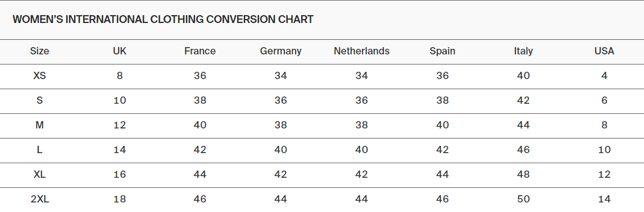Select the Size column header
Screen dimensions: 644x212
point(39,51)
